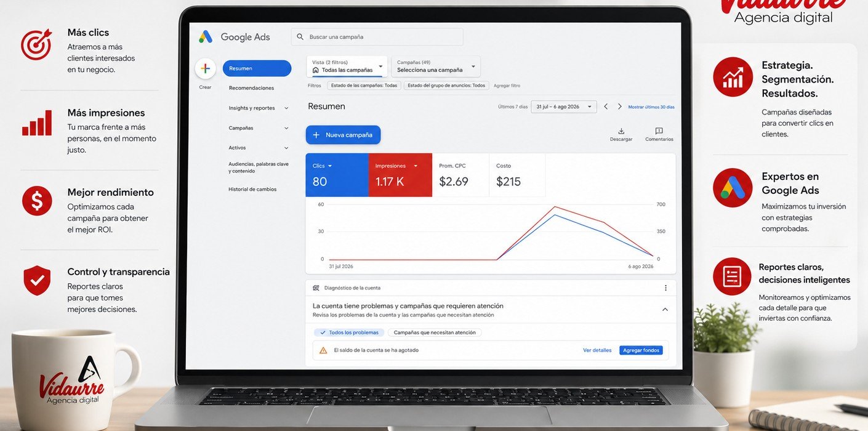The width and height of the screenshot is (868, 431).
Task: Click the Control y transparencia shield icon
Action: [x=37, y=281]
